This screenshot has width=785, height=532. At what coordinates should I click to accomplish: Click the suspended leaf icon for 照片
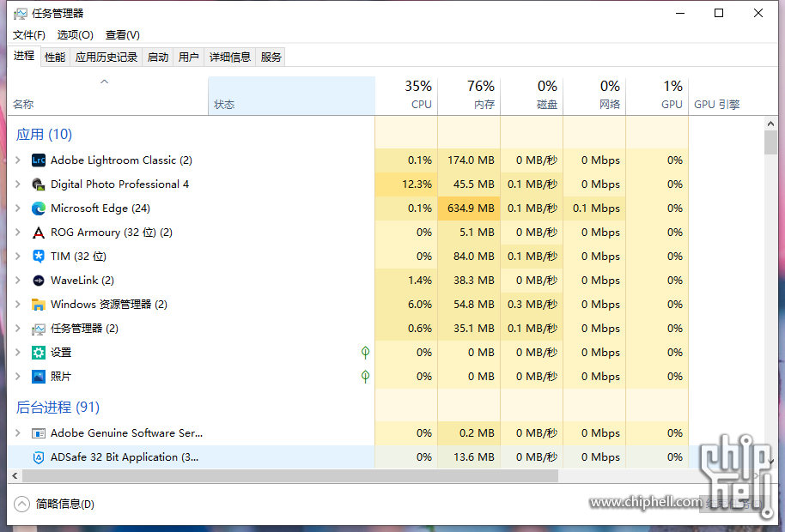[x=366, y=377]
